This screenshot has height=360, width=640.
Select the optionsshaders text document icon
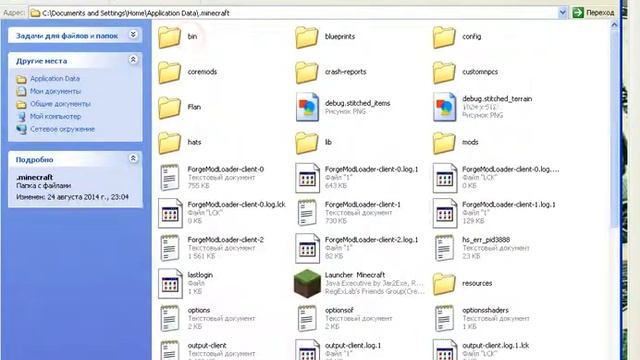tap(444, 319)
